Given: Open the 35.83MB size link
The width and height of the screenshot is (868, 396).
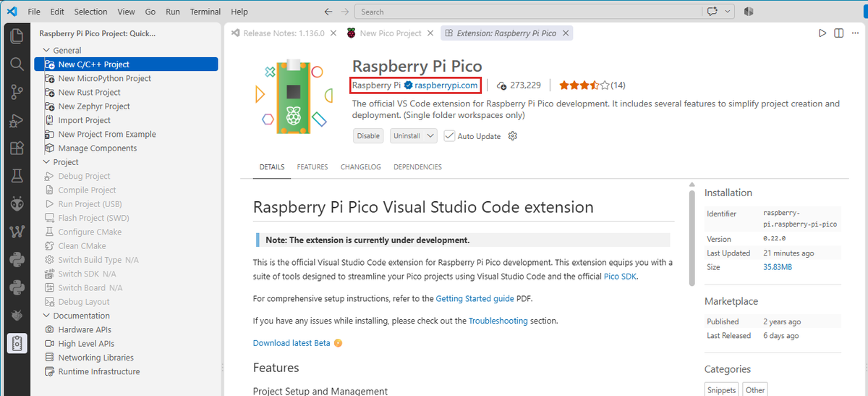Looking at the screenshot, I should pyautogui.click(x=778, y=267).
